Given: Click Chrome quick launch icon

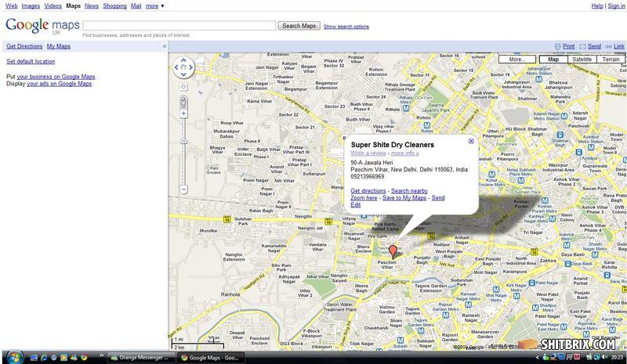Looking at the screenshot, I should click(x=84, y=358).
